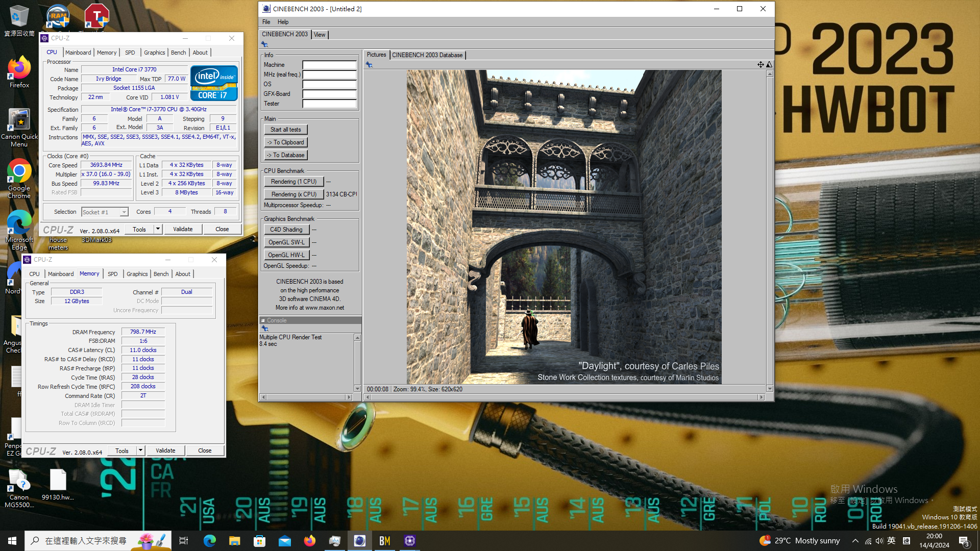The width and height of the screenshot is (980, 551).
Task: Switch to CINEBENCH 2003 Database tab
Action: (427, 55)
